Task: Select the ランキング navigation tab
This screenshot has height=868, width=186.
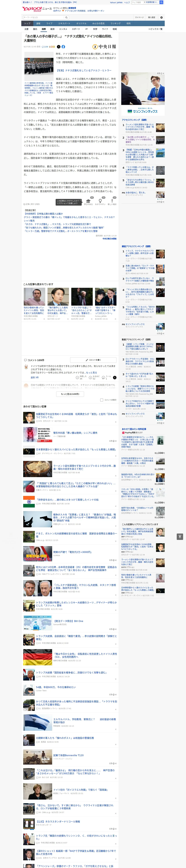Action: (x=115, y=24)
